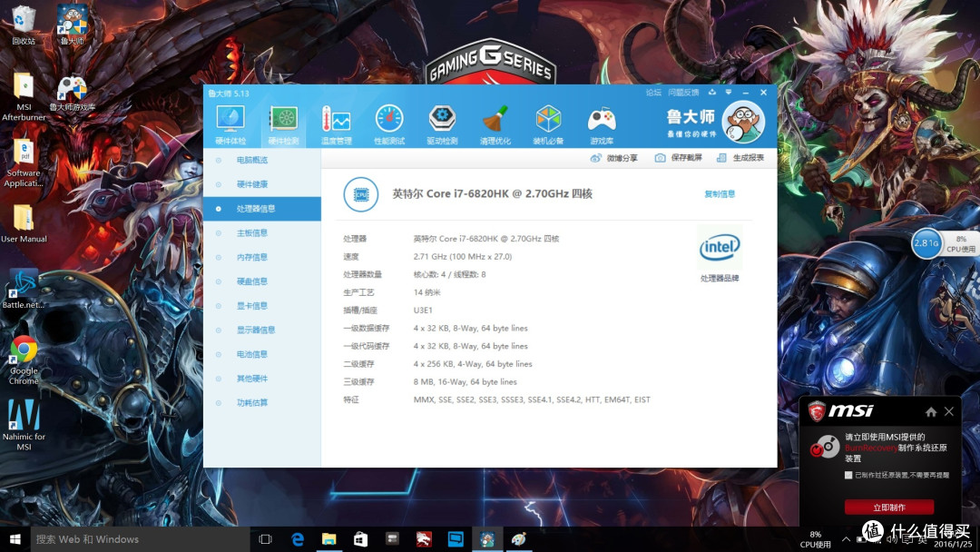
Task: Open 驱动检测 driver detection icon
Action: click(442, 125)
